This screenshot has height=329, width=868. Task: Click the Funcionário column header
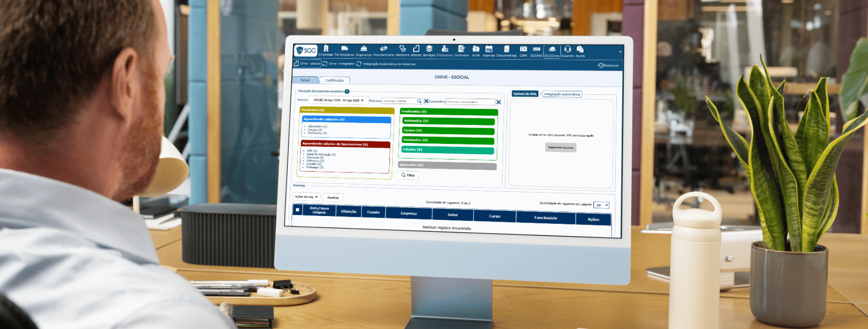546,218
